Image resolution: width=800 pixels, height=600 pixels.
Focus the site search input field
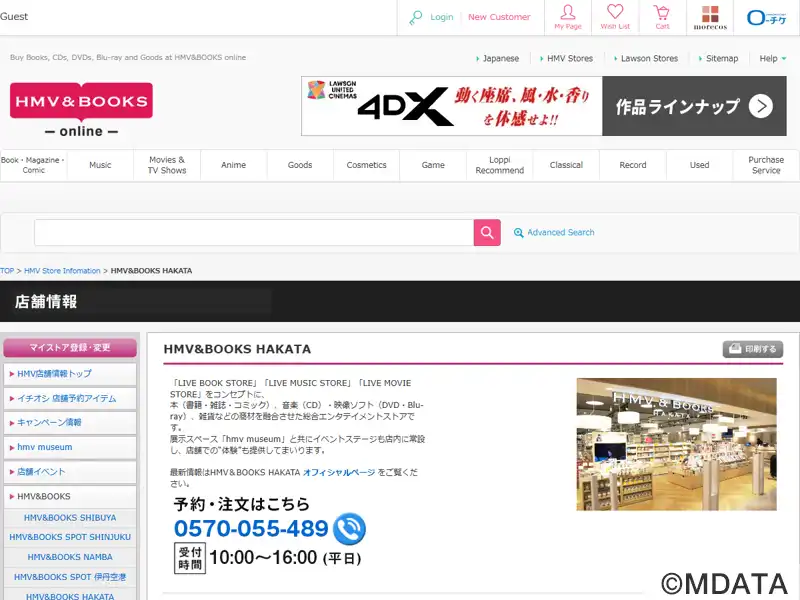[x=254, y=233]
